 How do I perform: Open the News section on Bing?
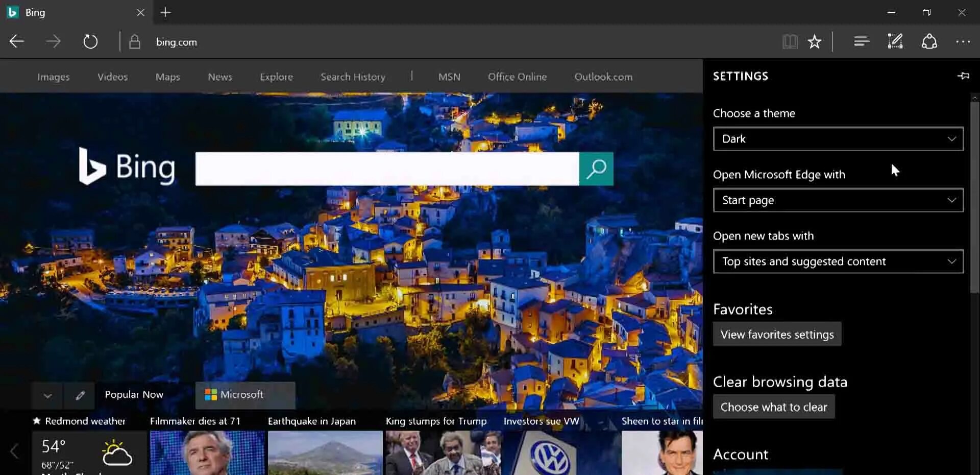(x=219, y=77)
